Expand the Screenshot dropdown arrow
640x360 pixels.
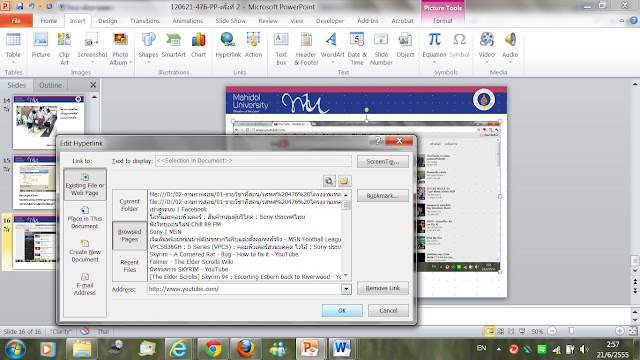92,62
